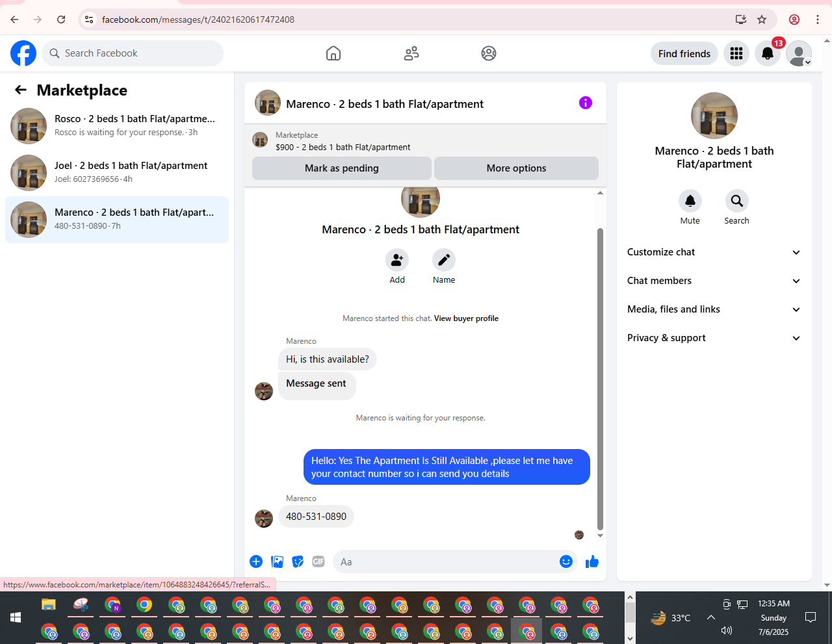Open the Facebook menu grid icon

[736, 53]
